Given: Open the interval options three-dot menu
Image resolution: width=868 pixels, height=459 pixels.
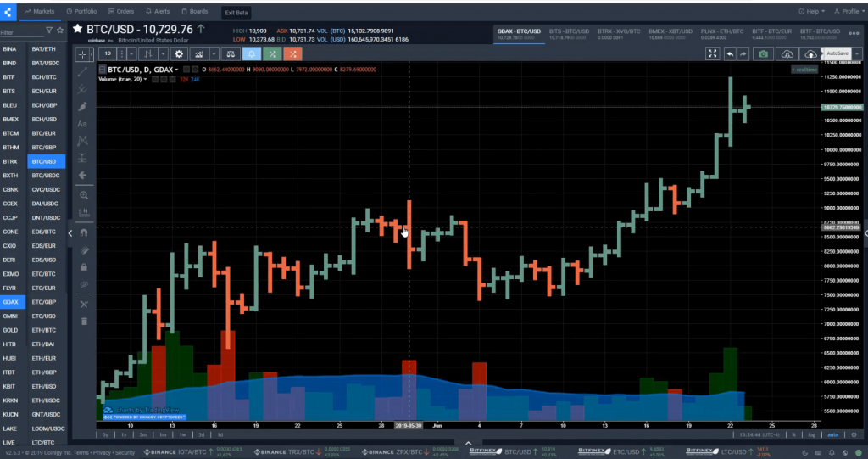Looking at the screenshot, I should click(x=122, y=53).
